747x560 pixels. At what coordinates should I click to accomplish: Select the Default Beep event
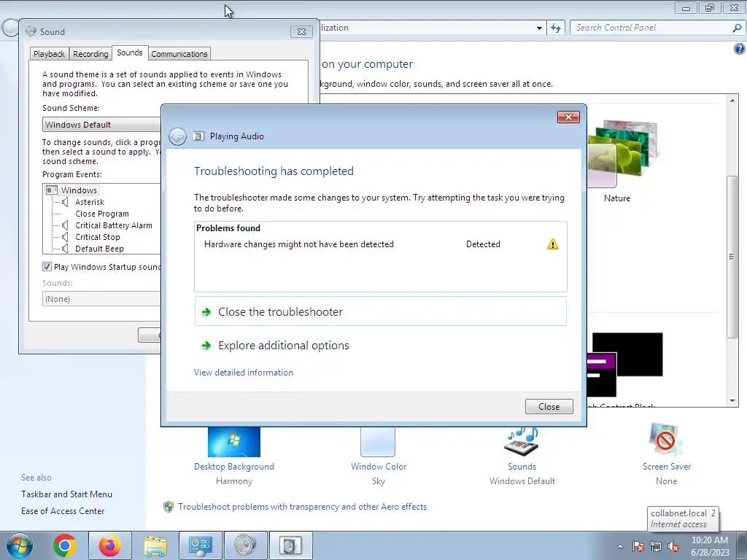point(99,249)
